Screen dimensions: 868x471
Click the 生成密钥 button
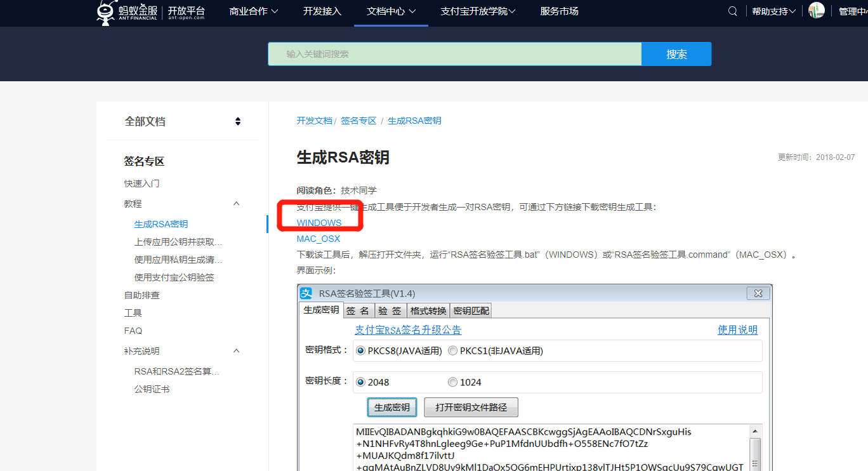click(391, 408)
